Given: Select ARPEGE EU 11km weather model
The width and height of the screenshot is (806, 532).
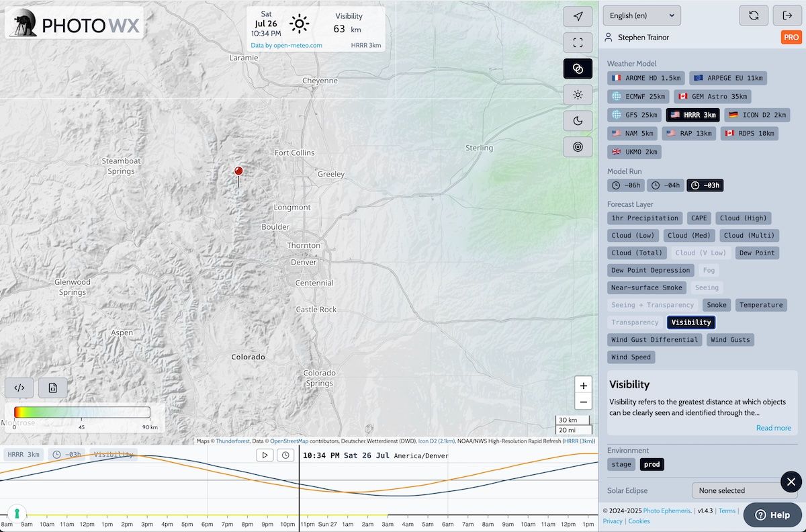Looking at the screenshot, I should (x=728, y=78).
